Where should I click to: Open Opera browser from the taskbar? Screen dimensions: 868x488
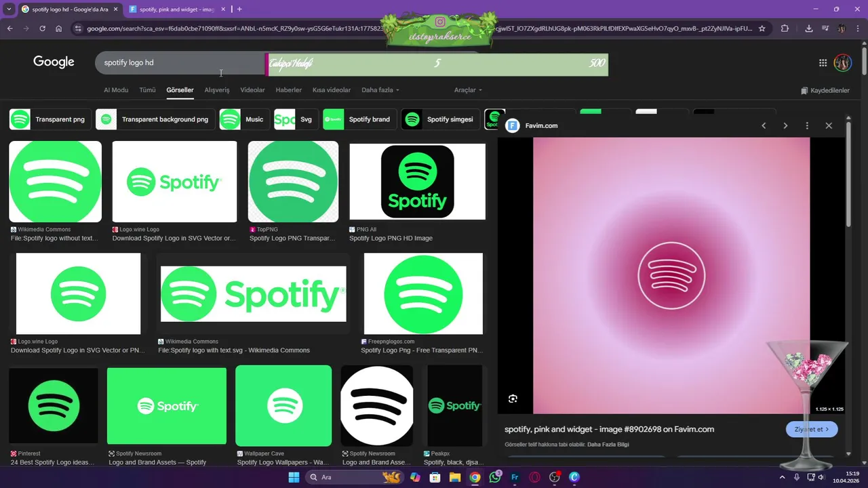[534, 477]
